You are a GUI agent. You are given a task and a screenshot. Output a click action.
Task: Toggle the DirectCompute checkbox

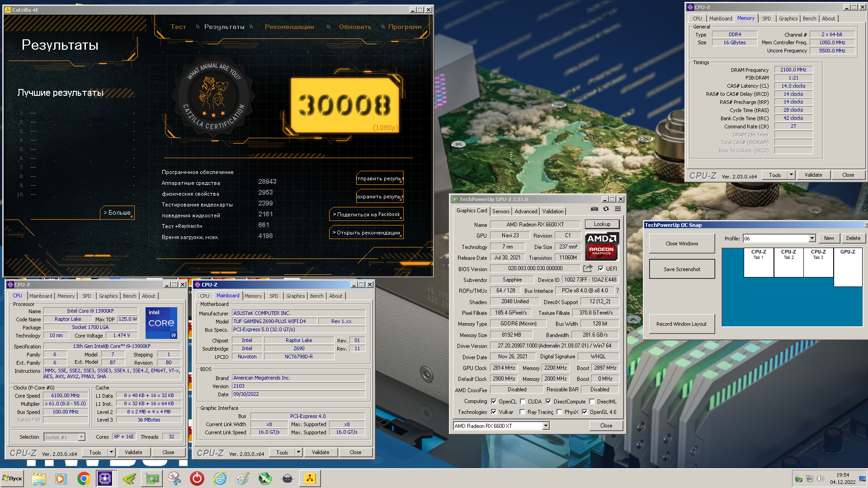548,401
